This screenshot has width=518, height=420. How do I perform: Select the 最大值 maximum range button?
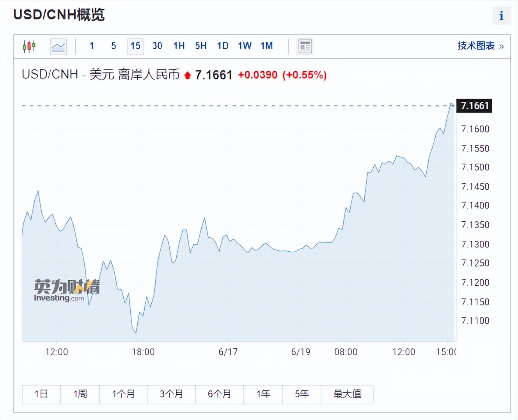[x=347, y=394]
